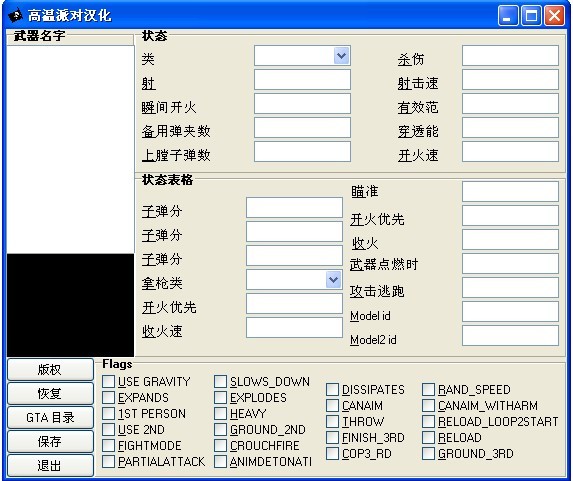Screen dimensions: 573x481
Task: Open the GTA 目录 button
Action: click(x=50, y=417)
